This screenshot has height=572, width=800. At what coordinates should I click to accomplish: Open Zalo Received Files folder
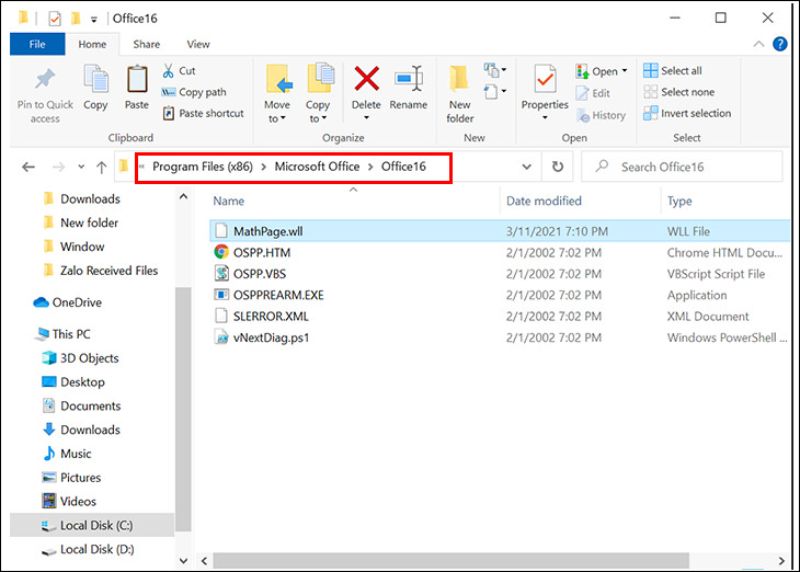pos(101,270)
